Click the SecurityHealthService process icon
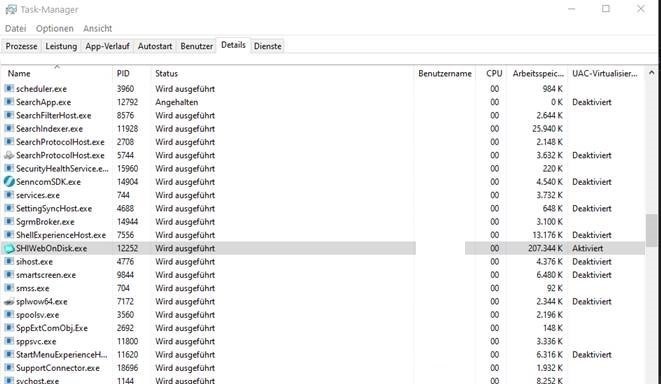The image size is (661, 384). point(9,168)
